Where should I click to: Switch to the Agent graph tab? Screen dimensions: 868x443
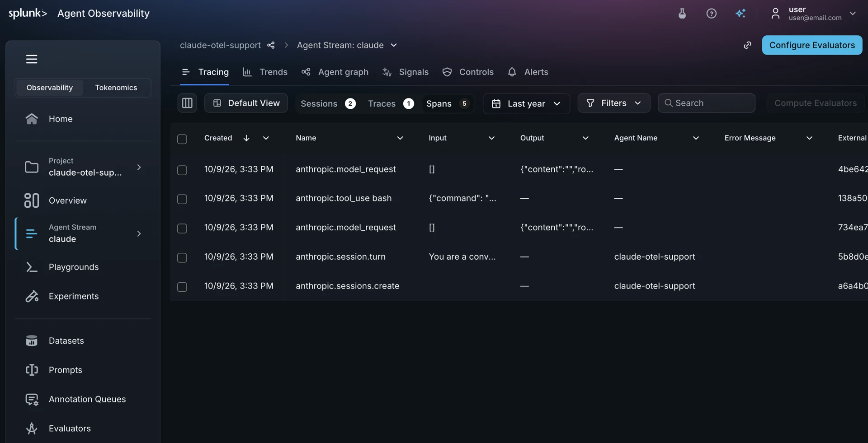[x=335, y=72]
